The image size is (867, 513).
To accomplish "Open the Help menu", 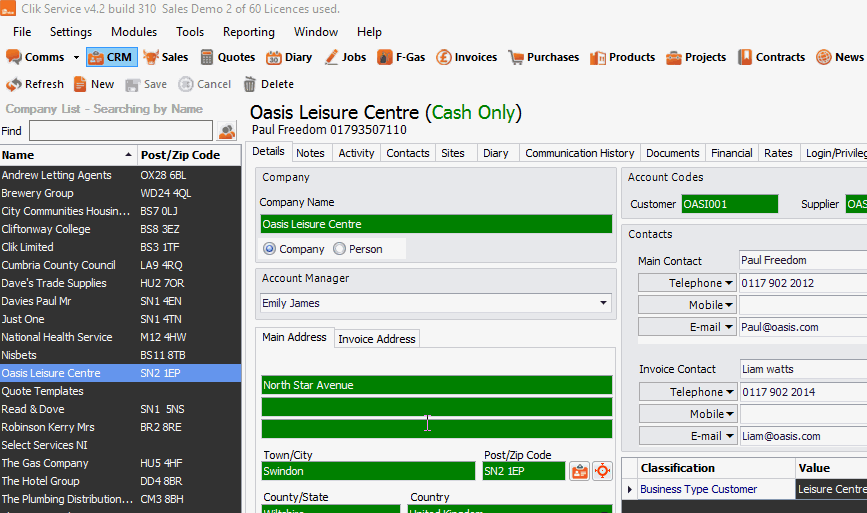I will point(369,32).
